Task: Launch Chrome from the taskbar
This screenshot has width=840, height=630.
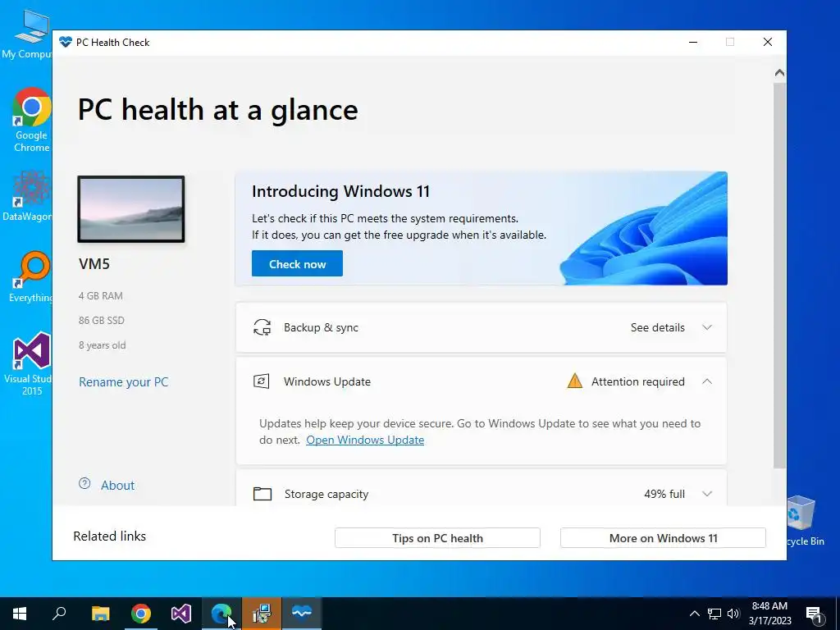Action: pos(141,614)
